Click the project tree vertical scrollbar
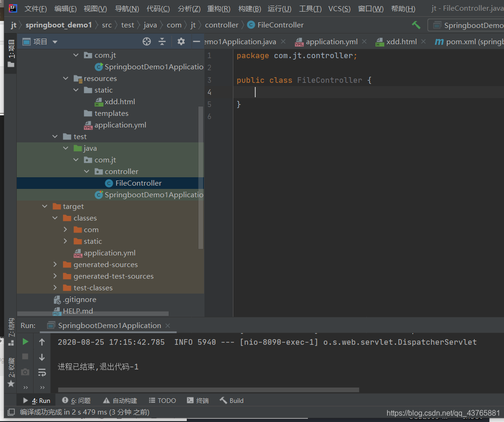 tap(201, 178)
